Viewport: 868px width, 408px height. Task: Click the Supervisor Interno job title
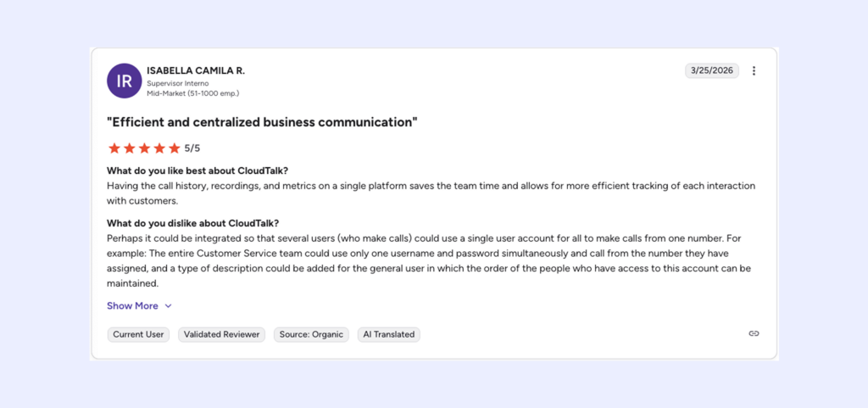179,83
